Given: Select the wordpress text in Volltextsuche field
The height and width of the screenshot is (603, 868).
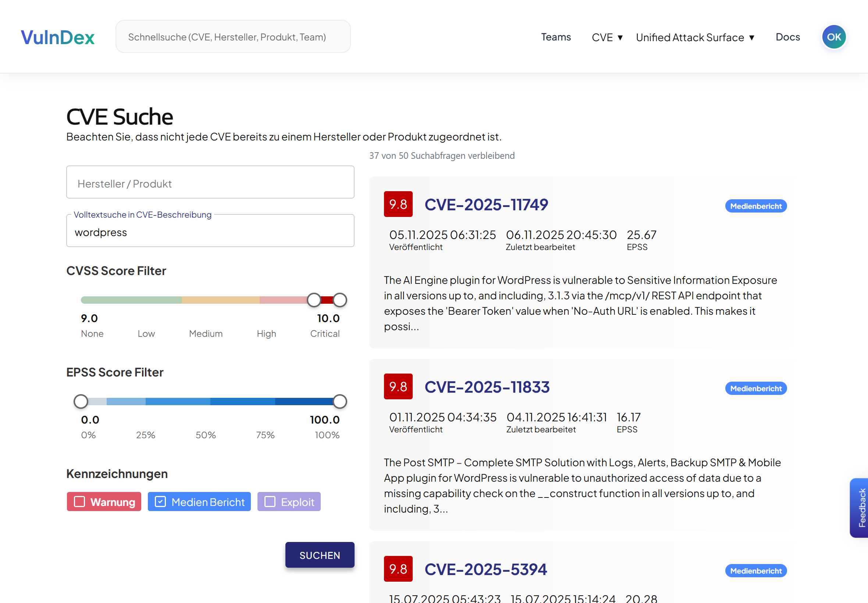Looking at the screenshot, I should [100, 232].
